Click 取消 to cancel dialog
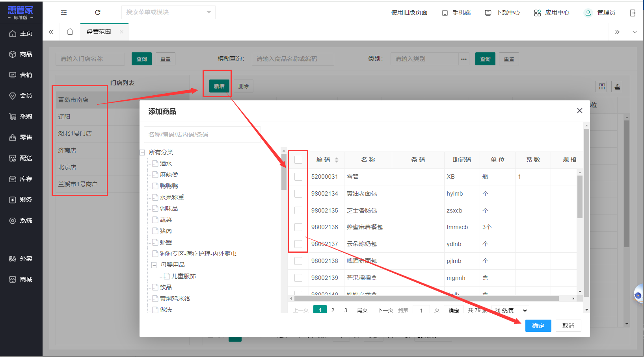The width and height of the screenshot is (644, 357). [568, 326]
